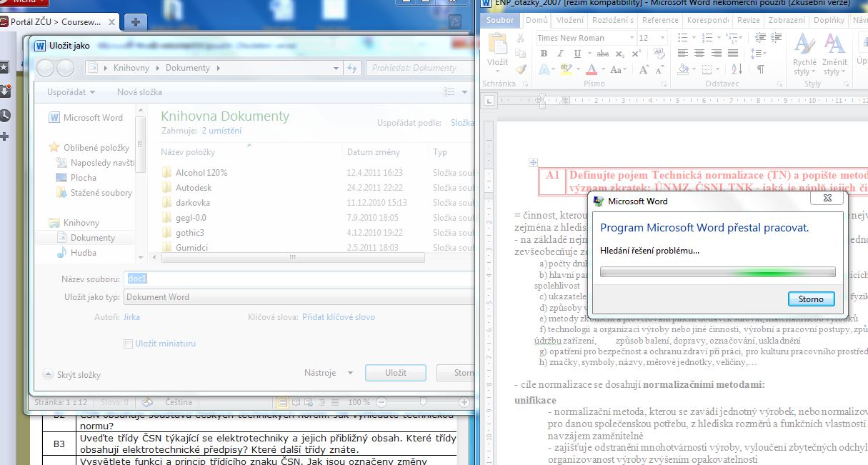The width and height of the screenshot is (868, 465).
Task: Align paragraph text left
Action: [682, 54]
